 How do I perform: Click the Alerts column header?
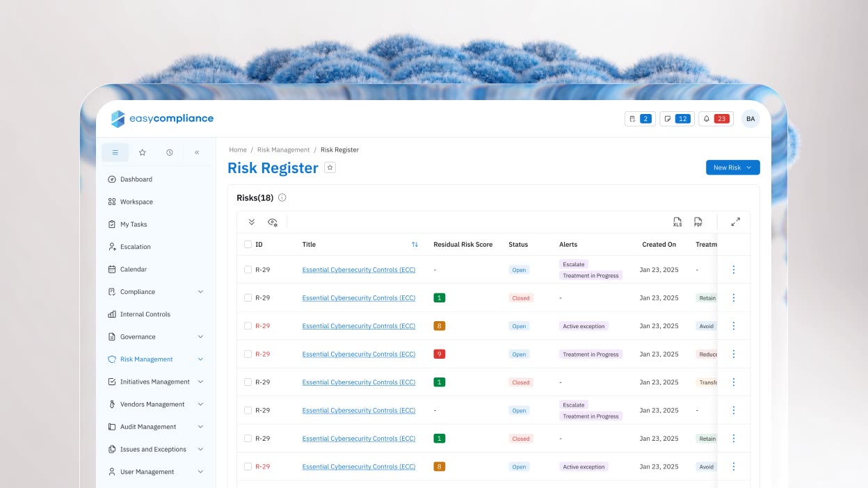click(568, 245)
